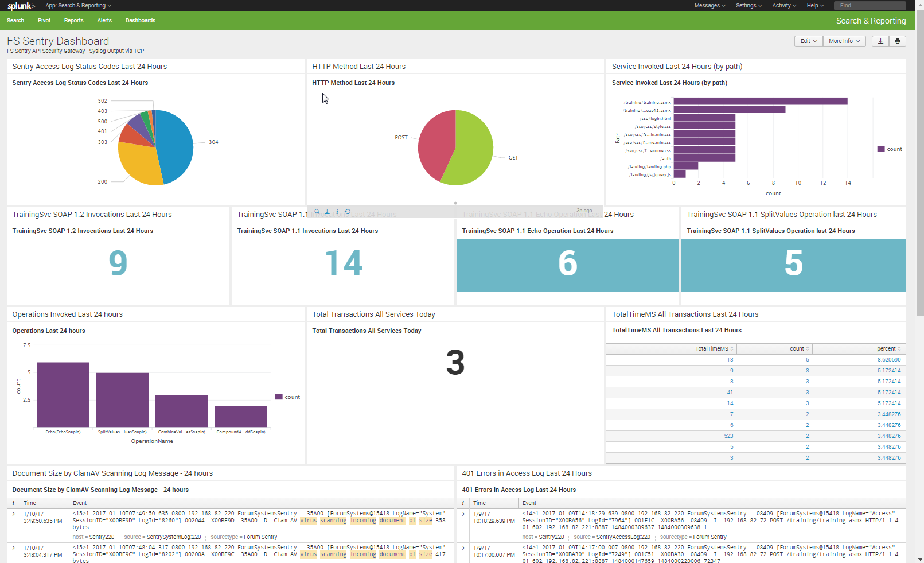The image size is (924, 563).
Task: Expand the 3:49:50.635 PM event row
Action: coord(14,514)
